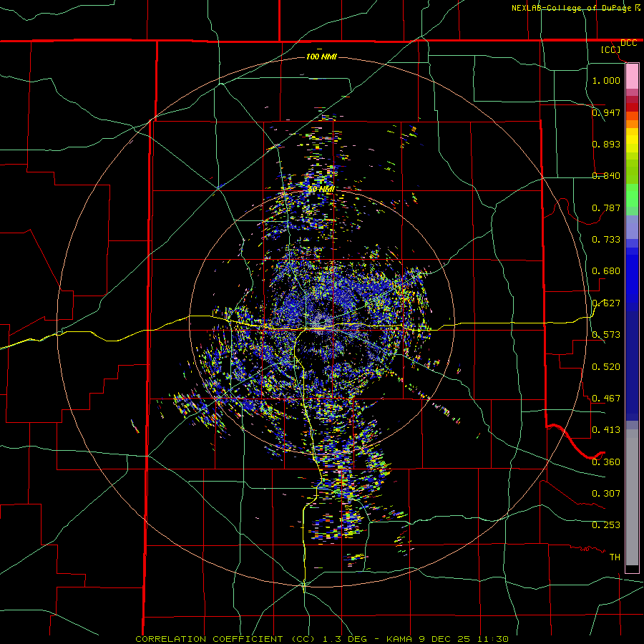Click the 0.733 legend value
Viewport: 644px width, 644px height.
point(606,240)
